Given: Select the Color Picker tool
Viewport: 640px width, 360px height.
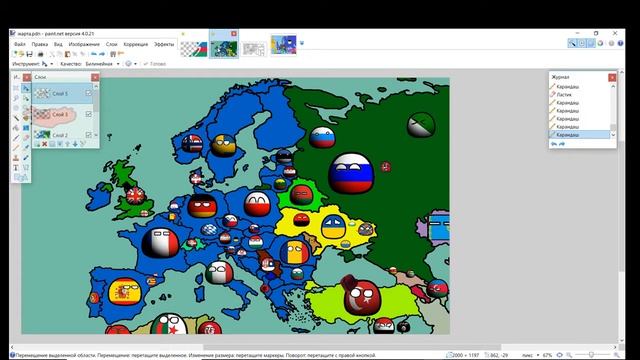Looking at the screenshot, I should 26,148.
